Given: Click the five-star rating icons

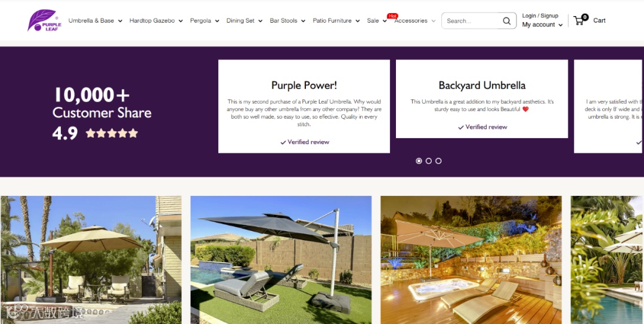Looking at the screenshot, I should (x=112, y=133).
